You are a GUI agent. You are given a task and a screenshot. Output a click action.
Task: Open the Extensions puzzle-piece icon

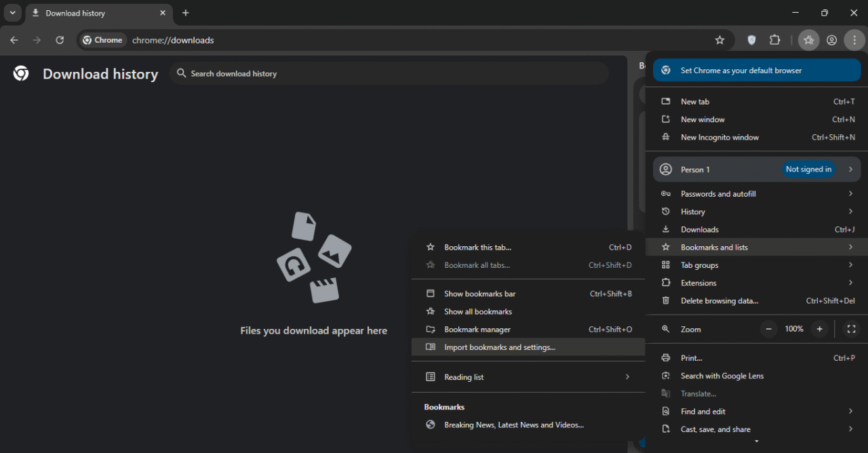pyautogui.click(x=775, y=40)
